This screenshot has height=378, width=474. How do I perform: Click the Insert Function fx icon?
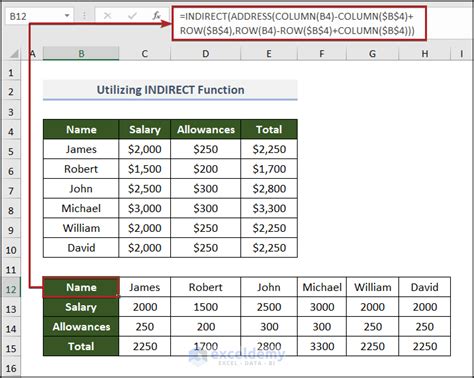[156, 15]
